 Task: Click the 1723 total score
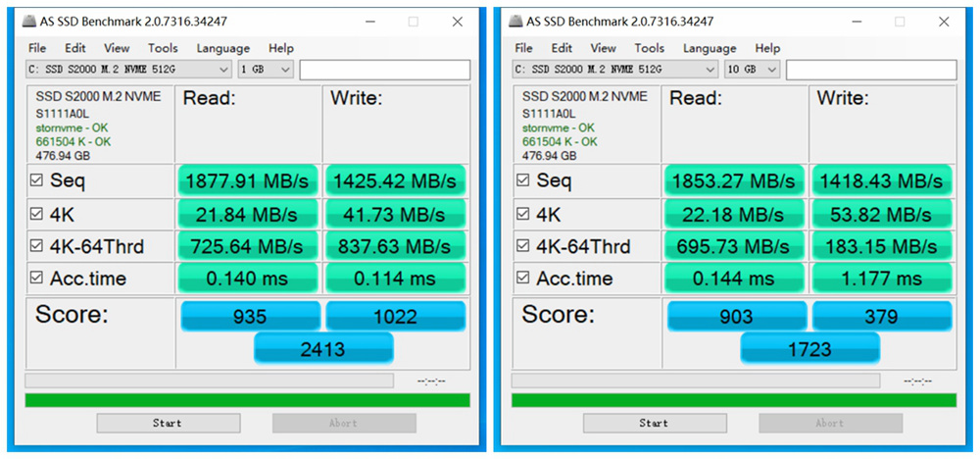(x=810, y=348)
